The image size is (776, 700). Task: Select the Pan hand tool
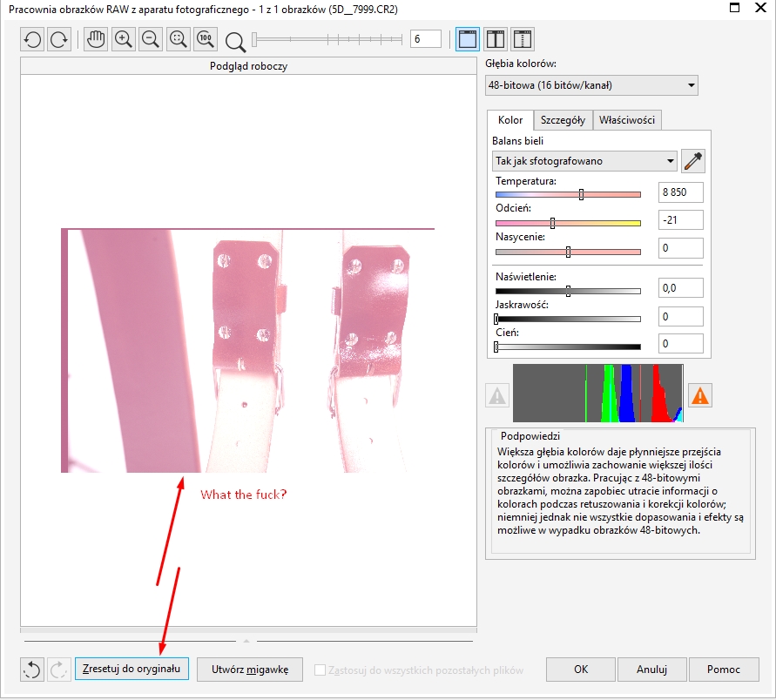coord(95,39)
